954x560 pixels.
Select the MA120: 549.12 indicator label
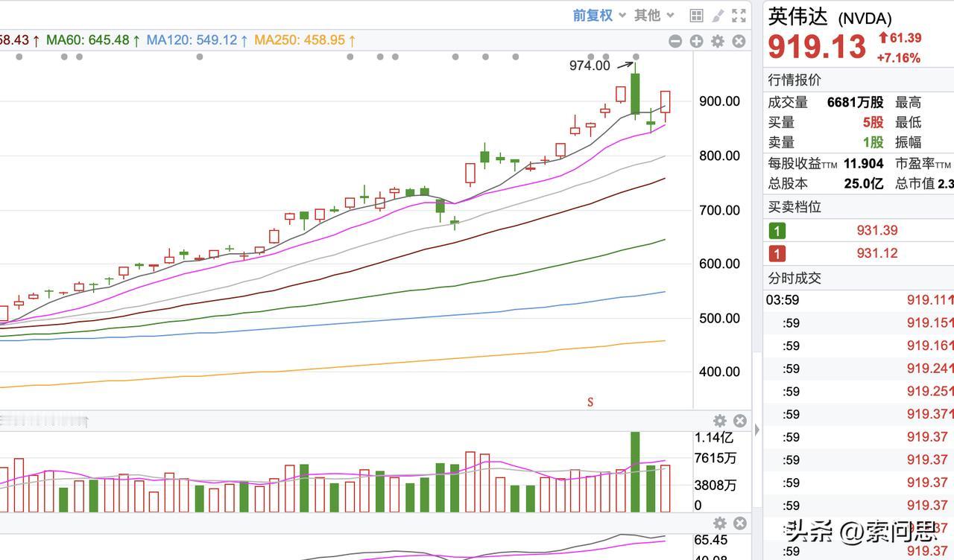(198, 40)
